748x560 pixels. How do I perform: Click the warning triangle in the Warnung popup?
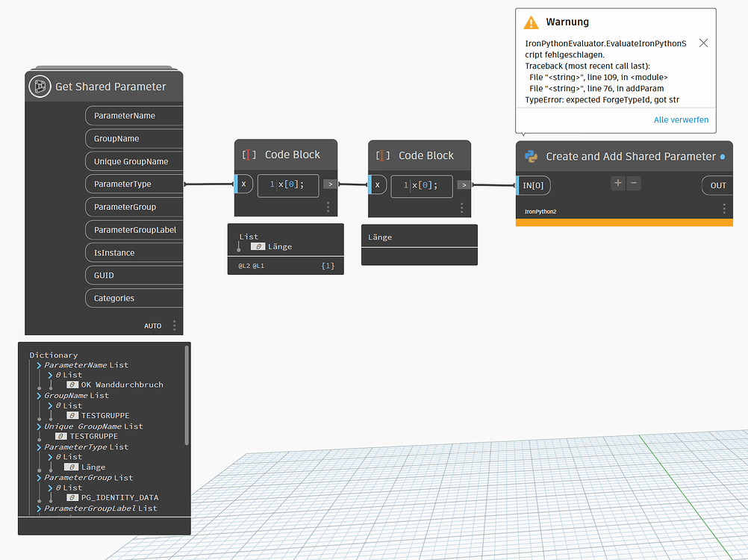(x=532, y=22)
